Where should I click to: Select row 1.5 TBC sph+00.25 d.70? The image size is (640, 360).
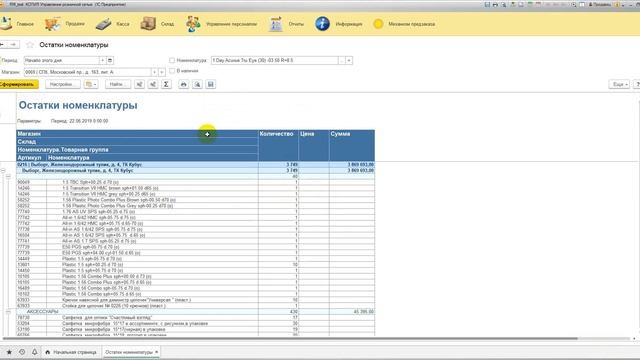(x=196, y=182)
